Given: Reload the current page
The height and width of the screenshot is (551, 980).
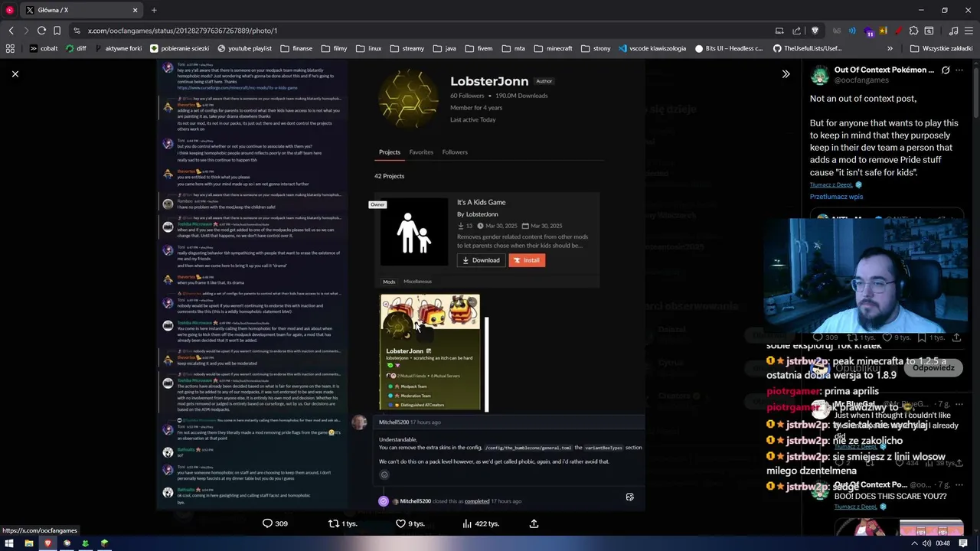Looking at the screenshot, I should (41, 31).
